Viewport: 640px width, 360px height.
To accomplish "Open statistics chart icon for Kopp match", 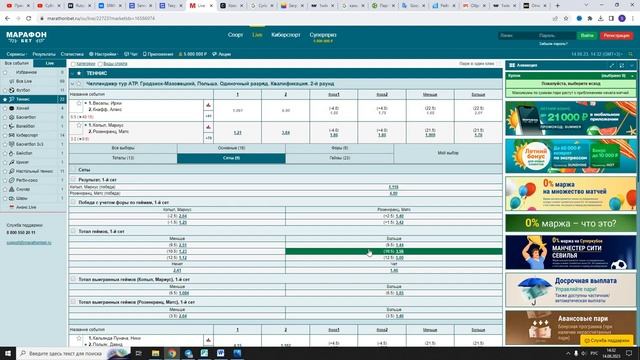I will pos(208,127).
